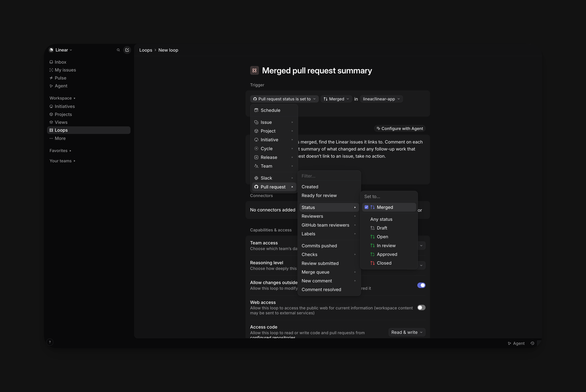Toggle off Allow changes outside switch
The width and height of the screenshot is (586, 392).
point(421,285)
